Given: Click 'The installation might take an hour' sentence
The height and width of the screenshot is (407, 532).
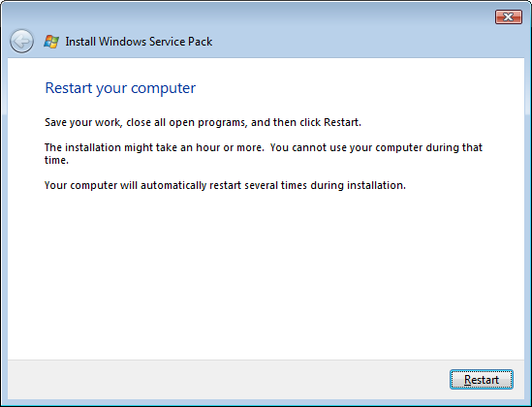Looking at the screenshot, I should click(154, 147).
